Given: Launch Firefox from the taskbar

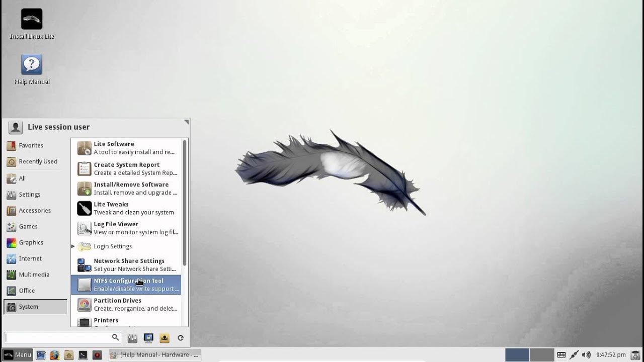Looking at the screenshot, I should [x=55, y=355].
